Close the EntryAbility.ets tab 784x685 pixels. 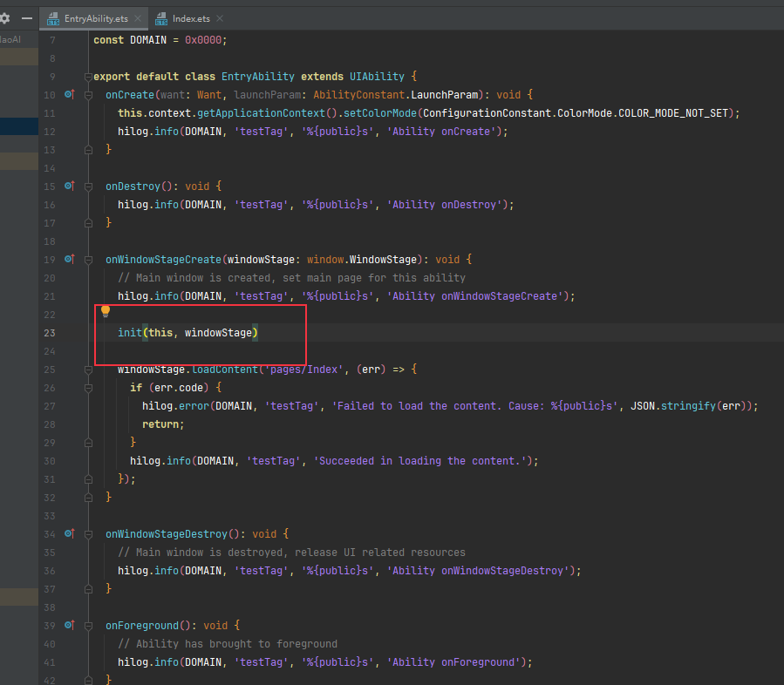pyautogui.click(x=139, y=18)
